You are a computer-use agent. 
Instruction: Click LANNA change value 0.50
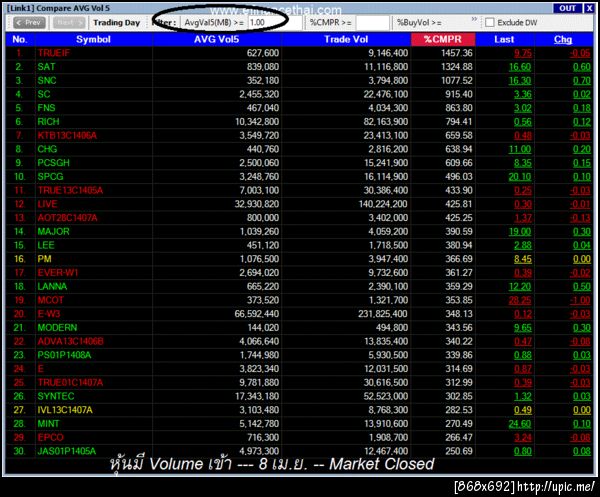pos(582,287)
